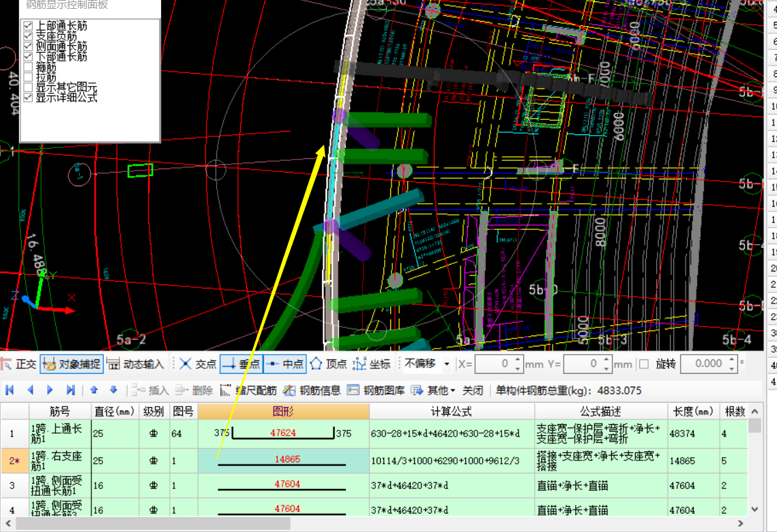This screenshot has width=777, height=532.
Task: Increase Y offset value stepper
Action: (x=606, y=359)
